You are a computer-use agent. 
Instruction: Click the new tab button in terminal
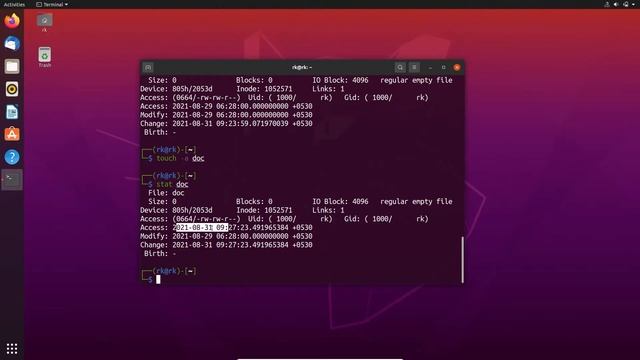pyautogui.click(x=148, y=67)
